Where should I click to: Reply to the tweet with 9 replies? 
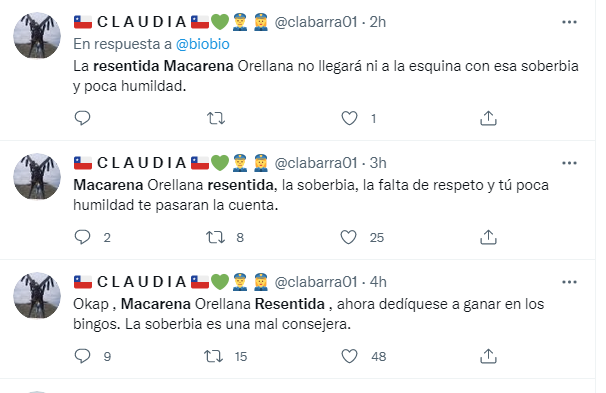tap(82, 356)
